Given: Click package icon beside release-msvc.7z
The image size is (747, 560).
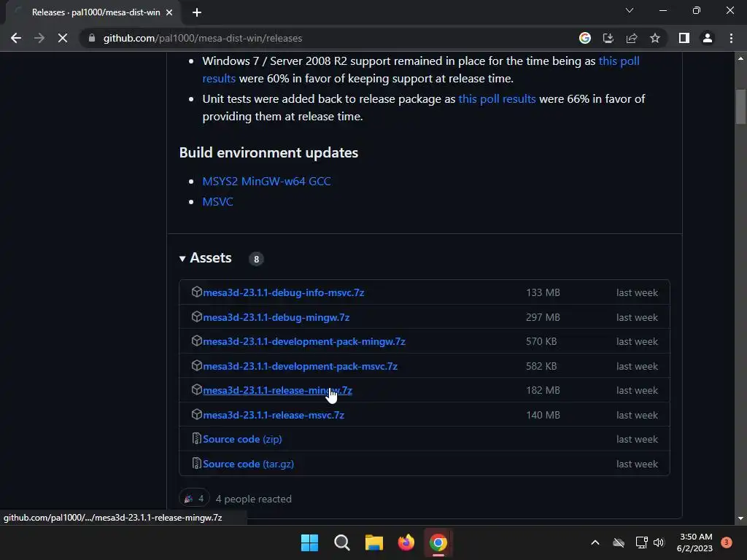Looking at the screenshot, I should [196, 414].
